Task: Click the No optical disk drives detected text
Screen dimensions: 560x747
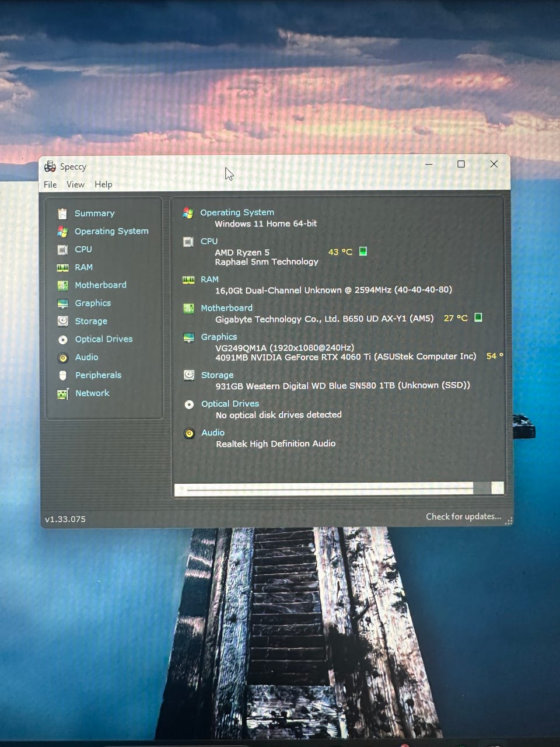Action: click(279, 415)
